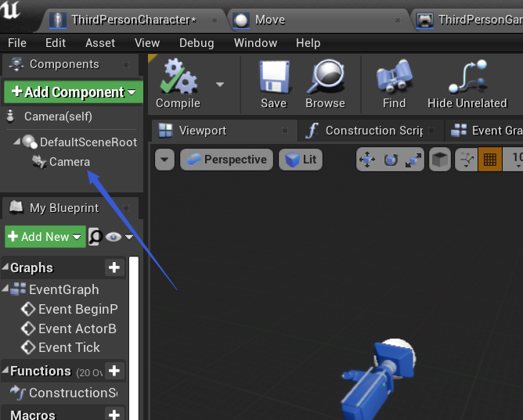Viewport: 523px width, 420px height.
Task: Toggle the coordinate system cube icon
Action: (440, 160)
